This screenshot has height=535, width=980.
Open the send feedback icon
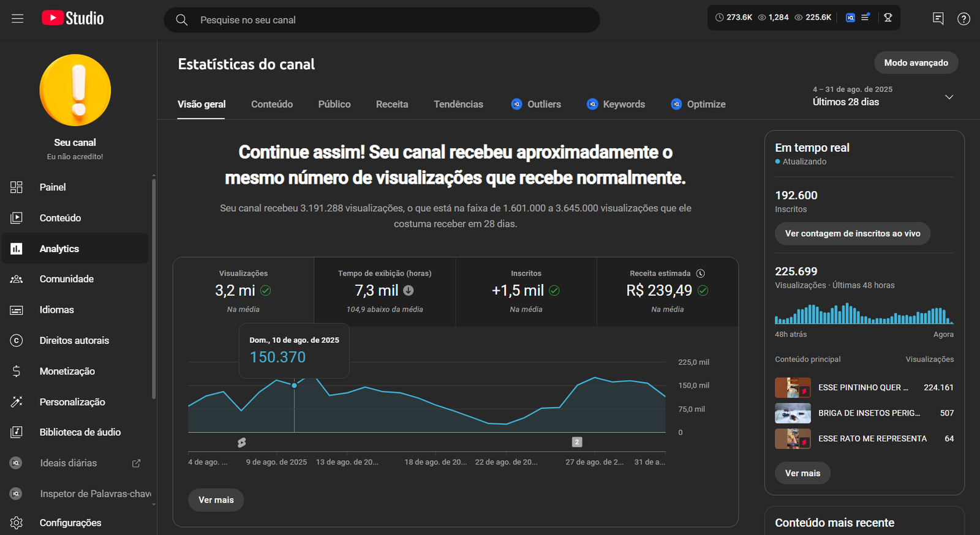938,18
